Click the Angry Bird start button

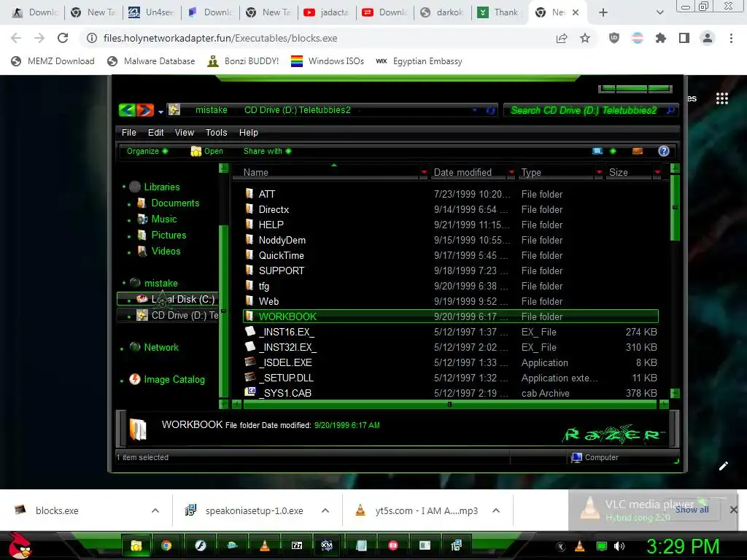pyautogui.click(x=19, y=545)
